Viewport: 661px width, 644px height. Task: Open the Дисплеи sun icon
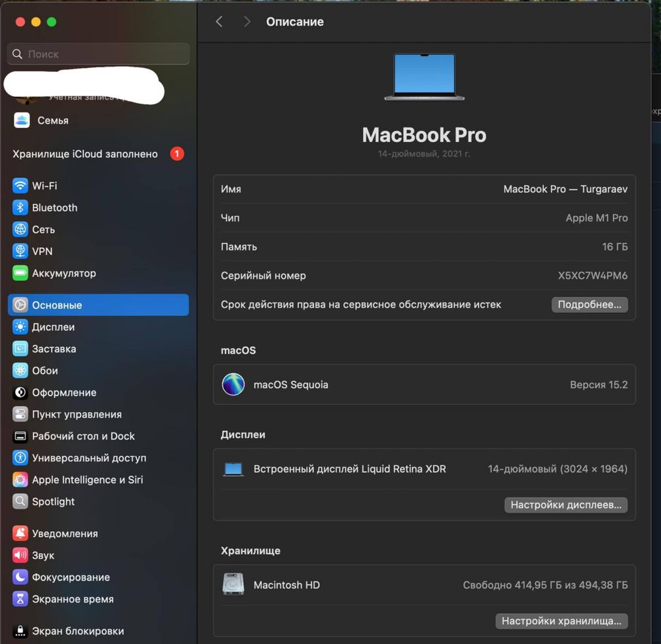(20, 327)
